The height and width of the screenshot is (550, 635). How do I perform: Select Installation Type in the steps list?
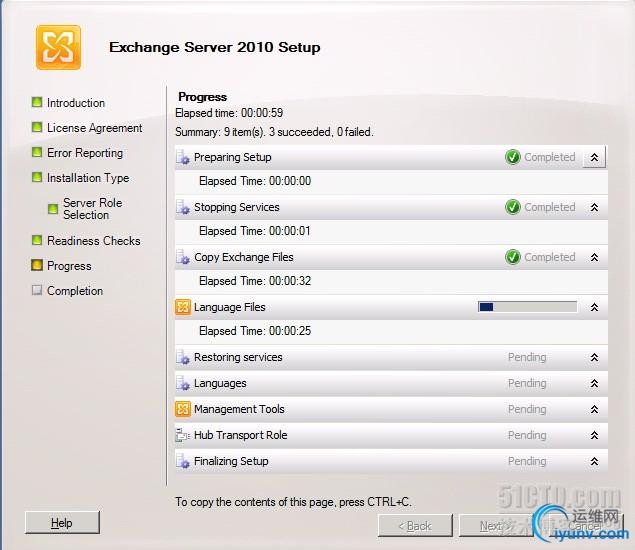pos(88,178)
